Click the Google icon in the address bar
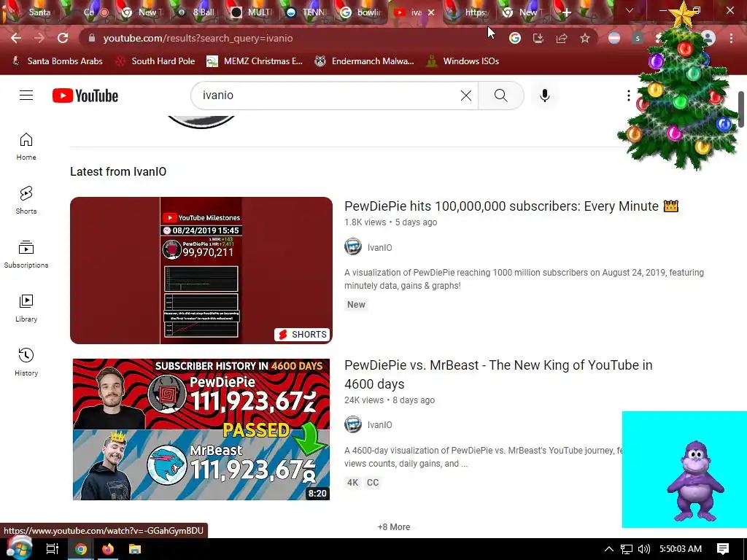Image resolution: width=747 pixels, height=560 pixels. 514,38
